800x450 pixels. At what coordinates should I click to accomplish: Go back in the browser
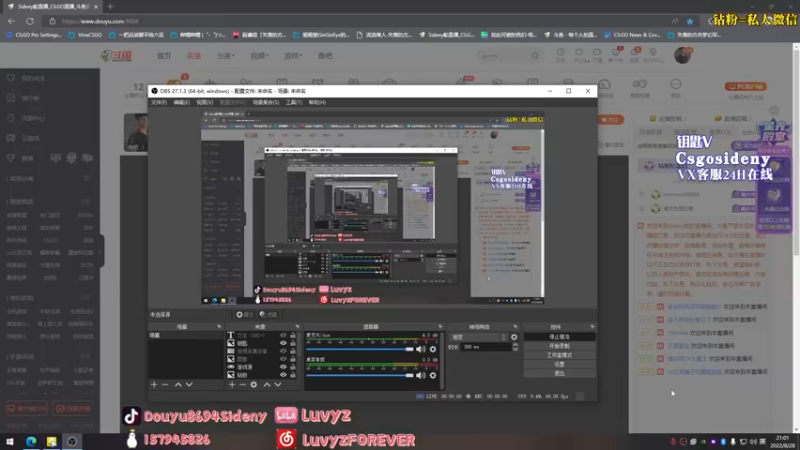[11, 21]
